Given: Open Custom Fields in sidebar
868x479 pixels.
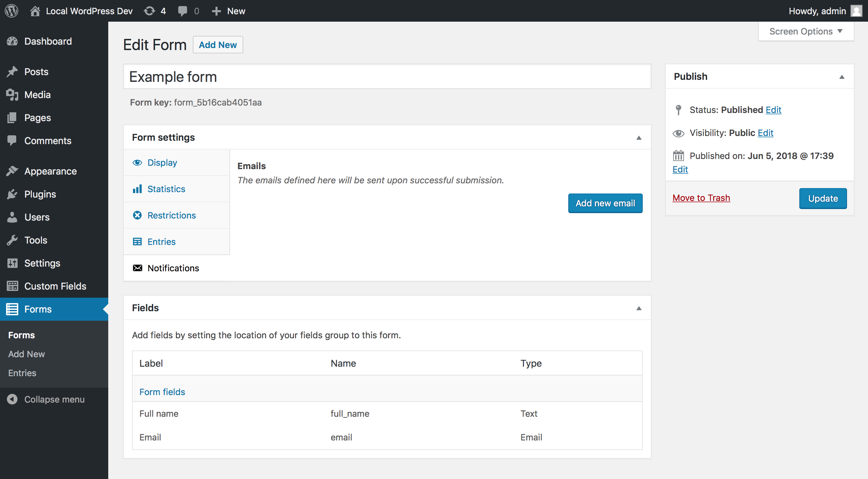Looking at the screenshot, I should click(x=55, y=286).
